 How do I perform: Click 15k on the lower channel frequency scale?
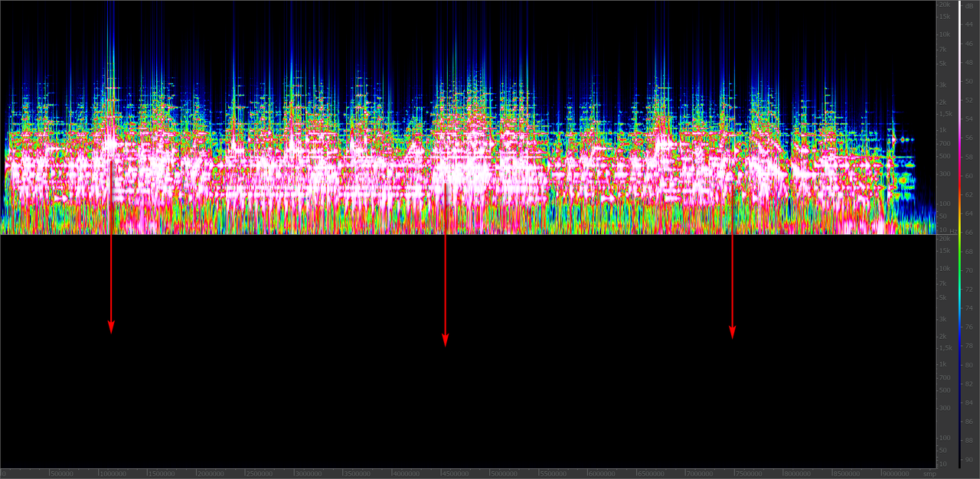point(944,250)
